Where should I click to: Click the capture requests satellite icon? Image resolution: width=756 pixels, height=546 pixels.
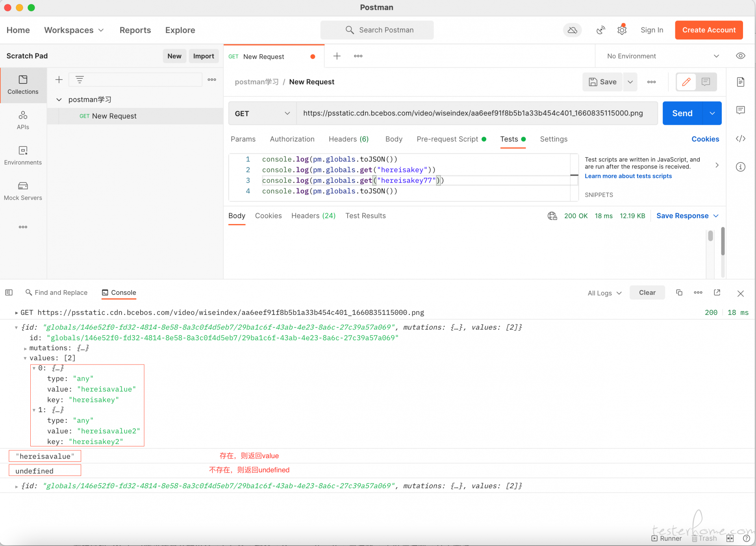pos(600,30)
